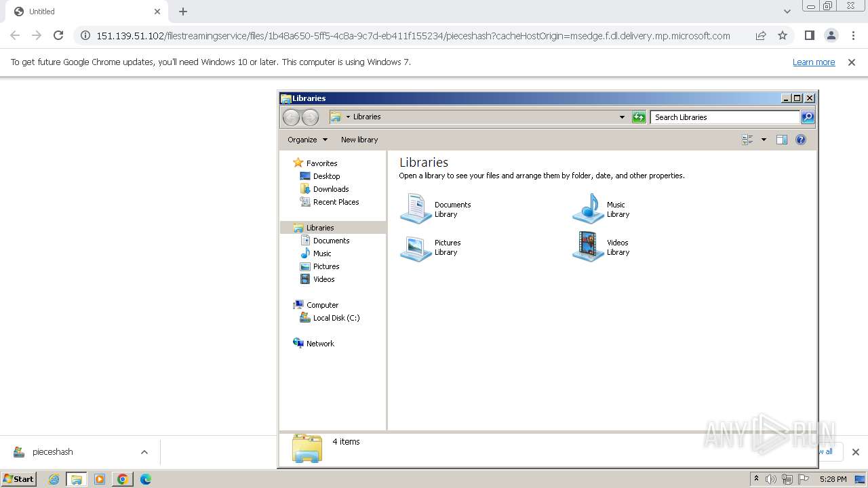View site information icon in address bar

85,35
